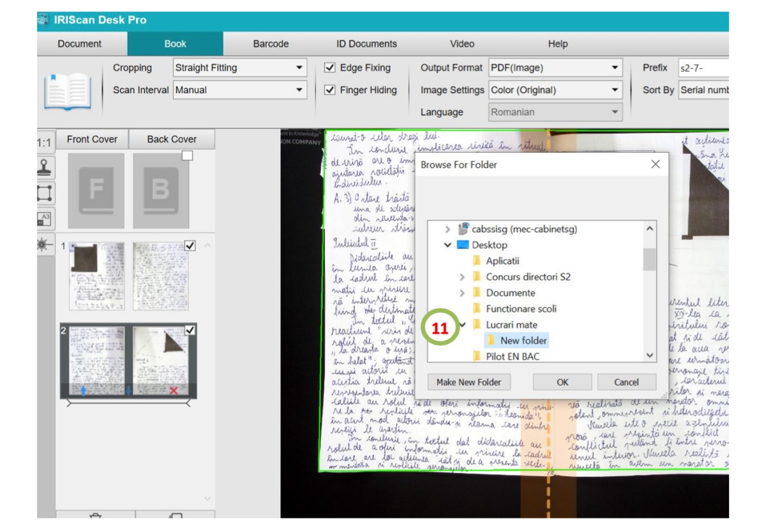Switch to the Barcode tab

coord(271,44)
